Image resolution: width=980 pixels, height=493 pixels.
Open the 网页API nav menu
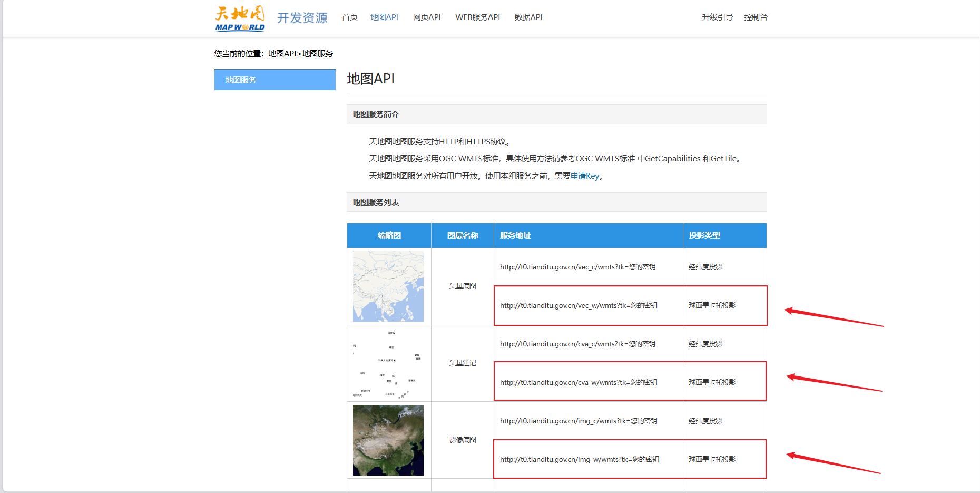click(427, 17)
